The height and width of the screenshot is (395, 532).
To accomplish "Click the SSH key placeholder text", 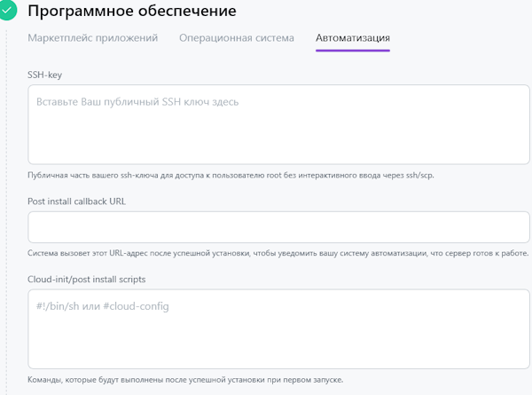I will point(137,102).
